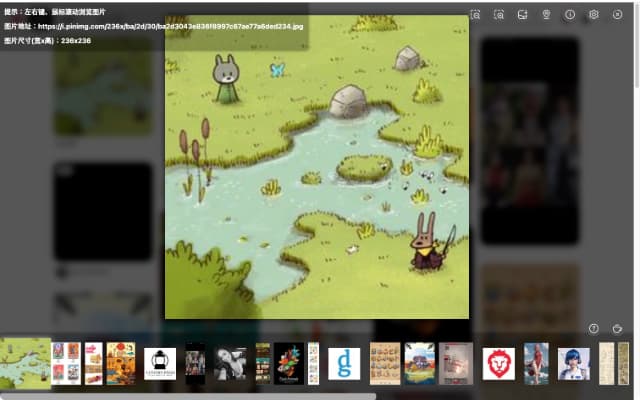Image resolution: width=640 pixels, height=400 pixels.
Task: Open settings via the gear icon
Action: click(x=594, y=15)
